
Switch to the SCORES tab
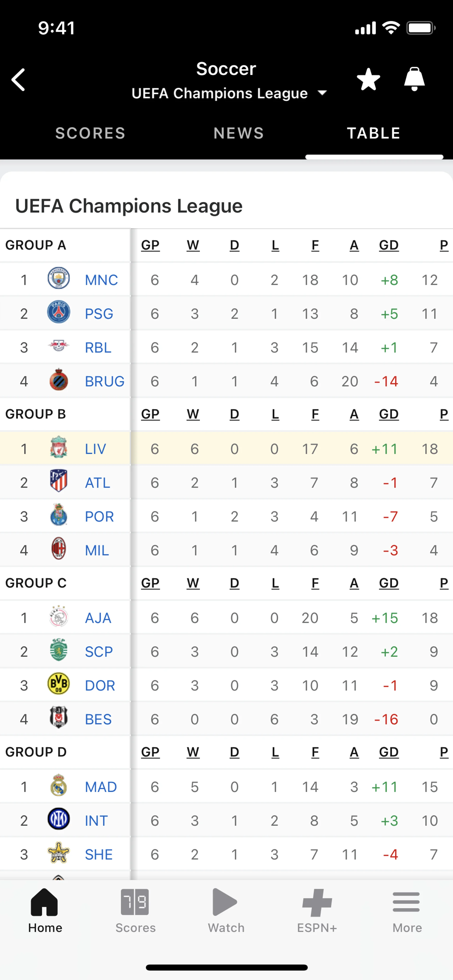[x=90, y=133]
